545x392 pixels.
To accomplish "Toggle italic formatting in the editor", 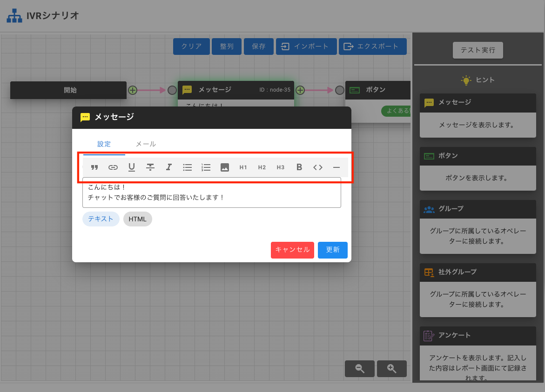I will 169,167.
